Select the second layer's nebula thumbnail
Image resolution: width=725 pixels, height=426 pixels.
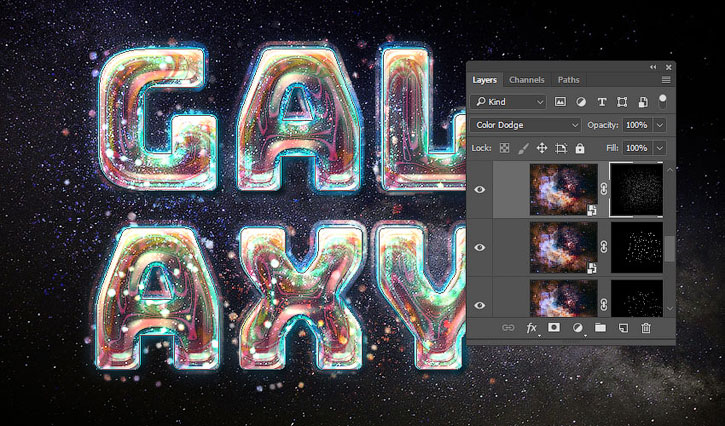pyautogui.click(x=564, y=247)
